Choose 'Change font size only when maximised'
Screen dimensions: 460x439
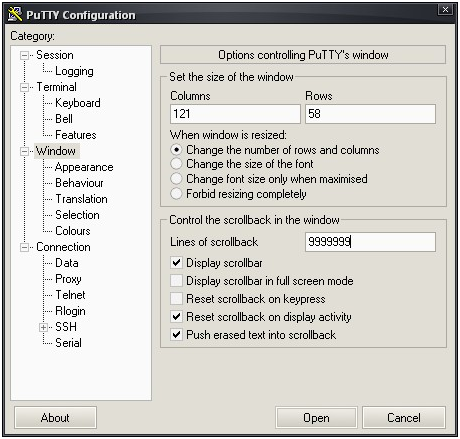(x=176, y=179)
